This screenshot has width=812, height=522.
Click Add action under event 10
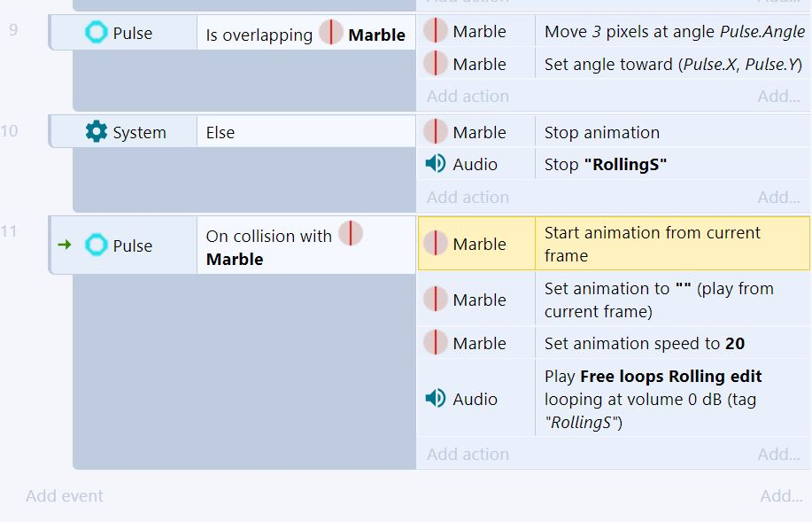coord(468,197)
